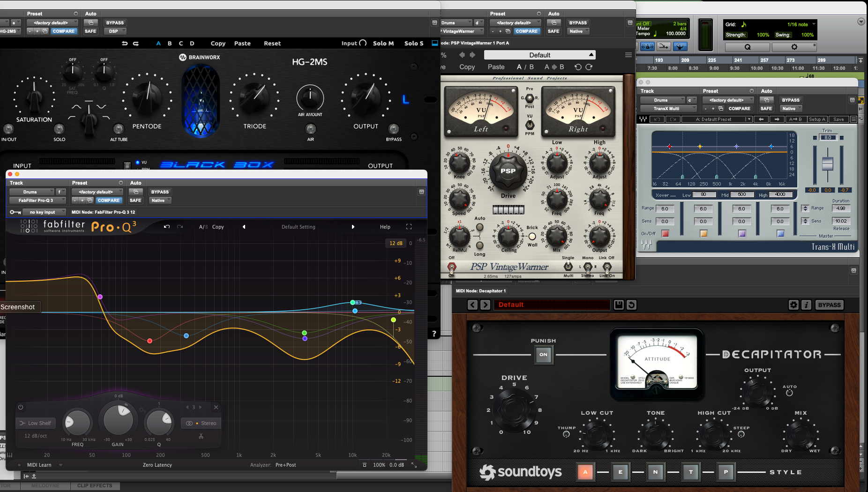Image resolution: width=868 pixels, height=492 pixels.
Task: Open the VintageWarmer hamburger menu
Action: pos(629,55)
